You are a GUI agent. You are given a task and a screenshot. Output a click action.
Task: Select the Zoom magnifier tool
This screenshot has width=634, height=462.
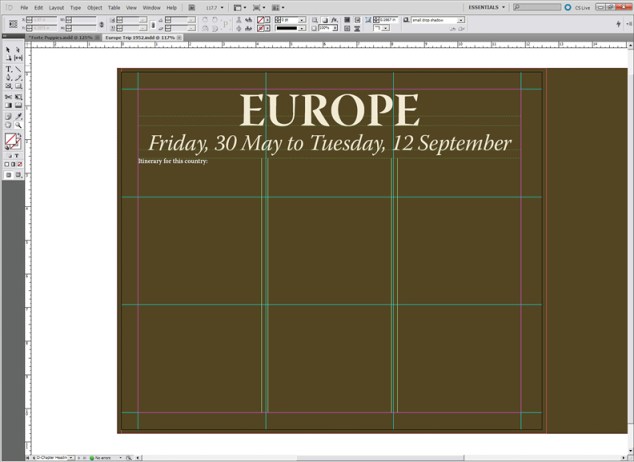[18, 124]
